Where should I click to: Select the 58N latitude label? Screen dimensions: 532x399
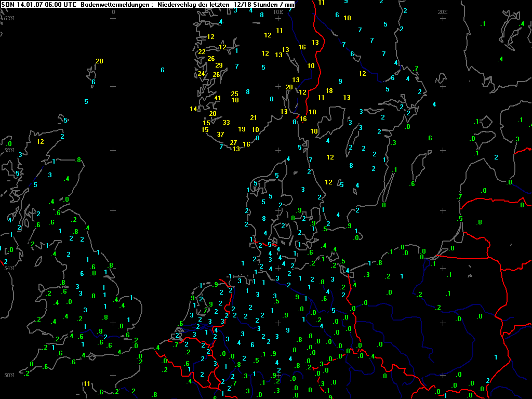pos(8,150)
